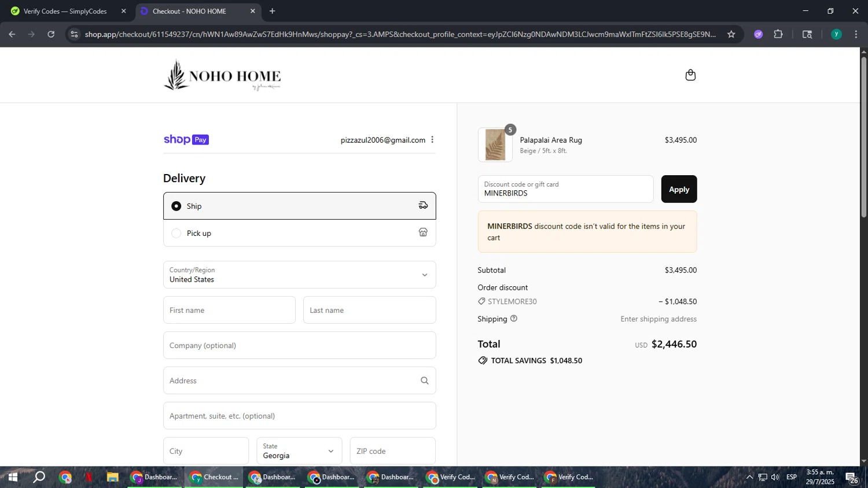Click the browser address bar URL
Screen dimensions: 868x488
[400, 34]
